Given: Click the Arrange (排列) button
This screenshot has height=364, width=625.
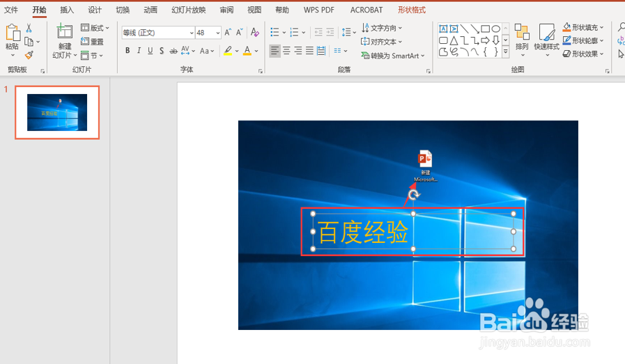Looking at the screenshot, I should click(x=522, y=39).
